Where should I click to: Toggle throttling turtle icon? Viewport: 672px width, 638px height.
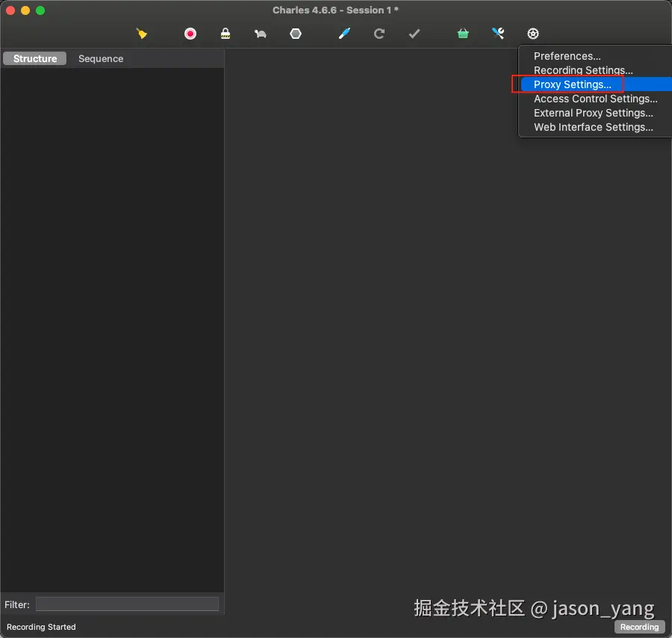coord(261,34)
